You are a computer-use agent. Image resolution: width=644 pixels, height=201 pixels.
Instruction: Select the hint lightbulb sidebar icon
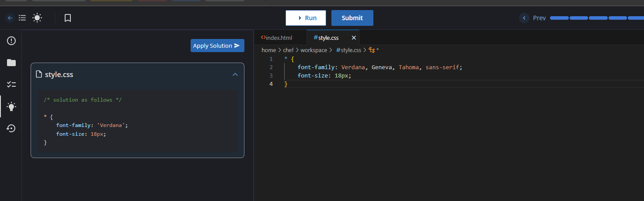(x=11, y=106)
